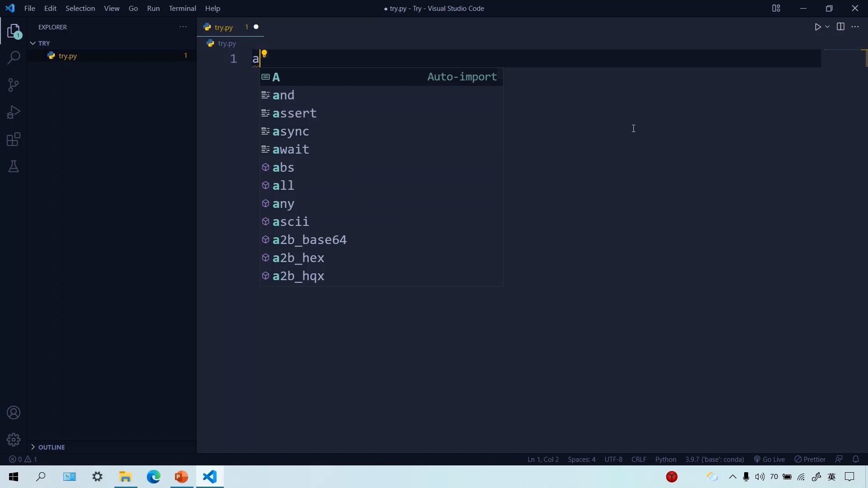Open the Run and Debug view
Viewport: 868px width, 488px height.
coord(14,112)
